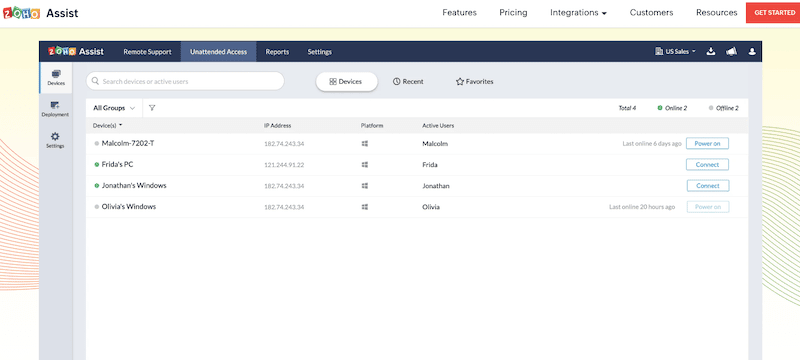This screenshot has height=360, width=800.
Task: Click the filter funnel icon
Action: [x=152, y=108]
